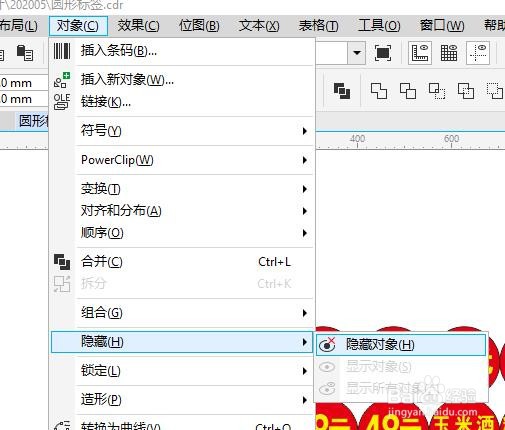Viewport: 505px width, 430px height.
Task: Open the 布局(L) menu
Action: (x=19, y=26)
